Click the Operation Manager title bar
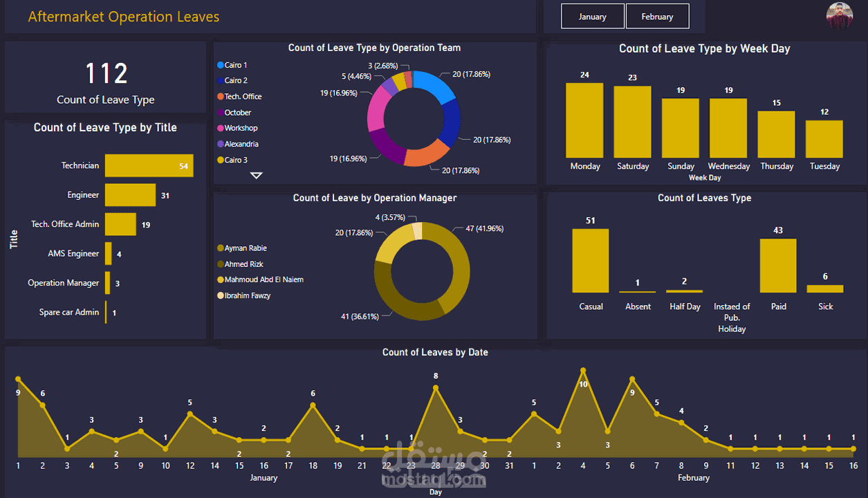Image resolution: width=868 pixels, height=498 pixels. (x=107, y=283)
